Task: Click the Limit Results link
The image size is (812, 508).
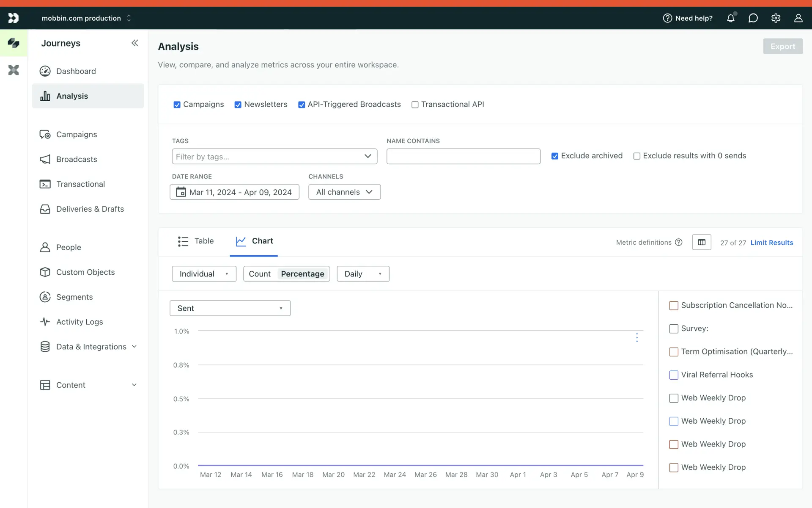Action: pos(771,243)
